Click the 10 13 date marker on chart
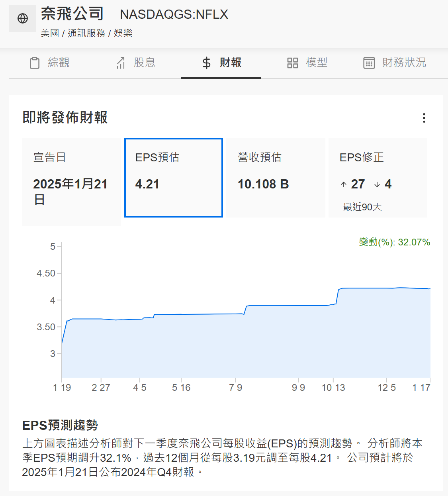 (333, 388)
